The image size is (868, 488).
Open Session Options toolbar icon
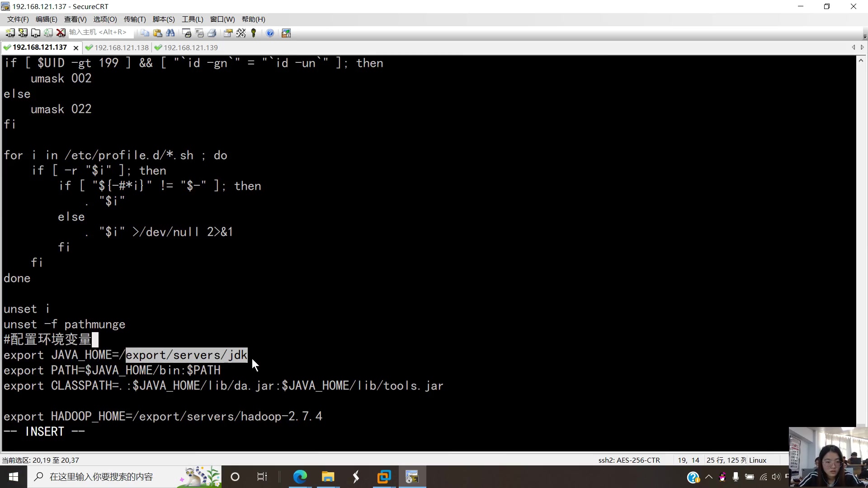(228, 33)
